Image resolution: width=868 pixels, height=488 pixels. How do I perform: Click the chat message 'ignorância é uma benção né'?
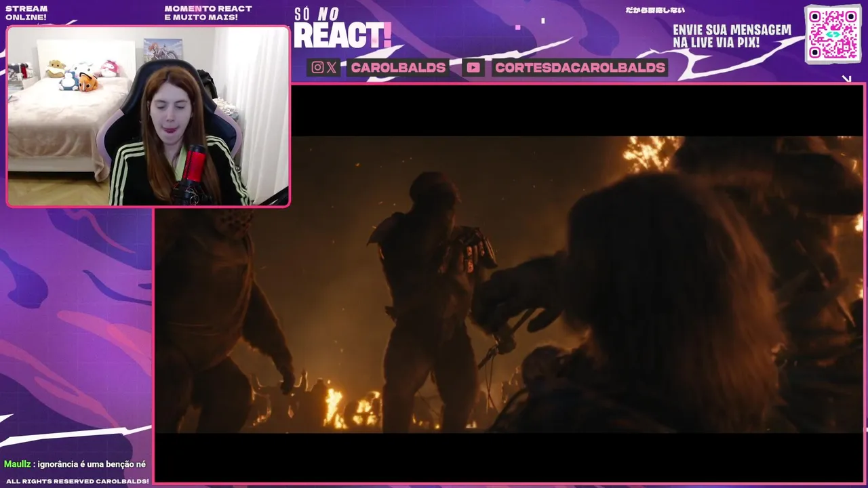click(x=92, y=464)
